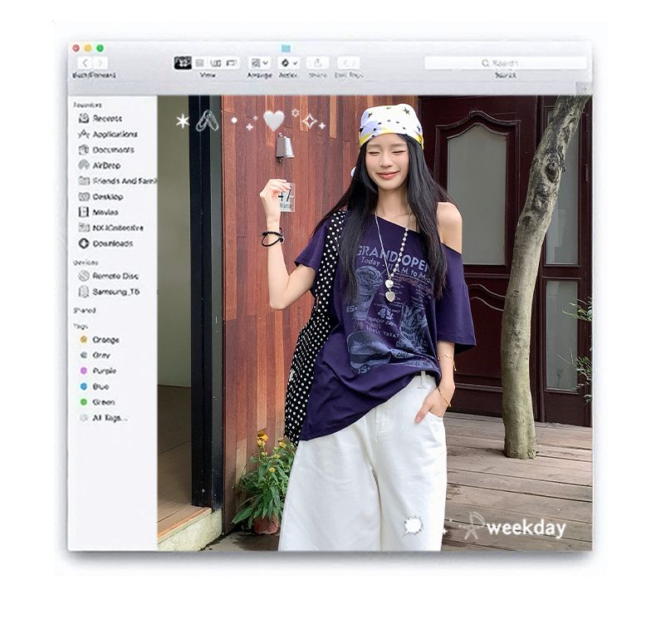Switch to icon view mode
The image size is (656, 644).
click(x=183, y=63)
